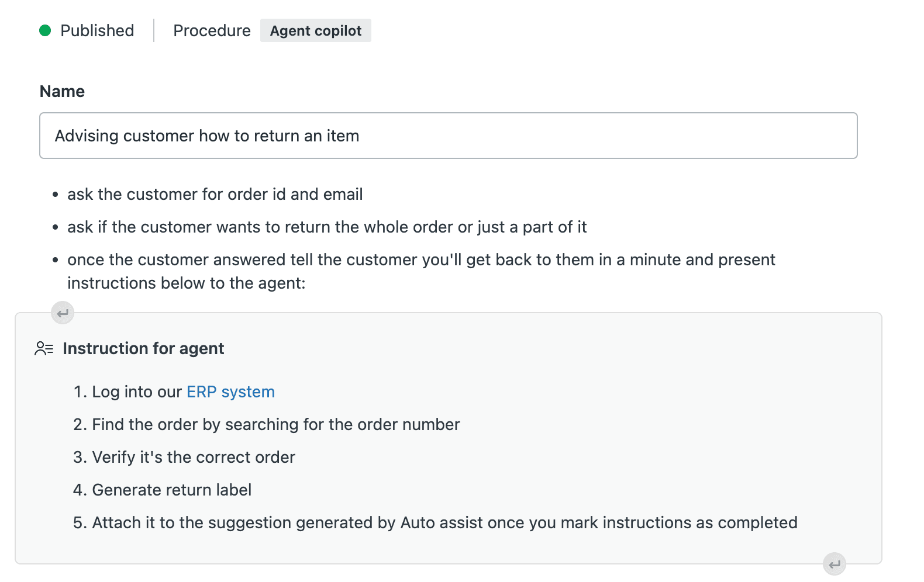This screenshot has width=924, height=582.
Task: Click the person-with-list icon next to instructions
Action: pos(43,348)
